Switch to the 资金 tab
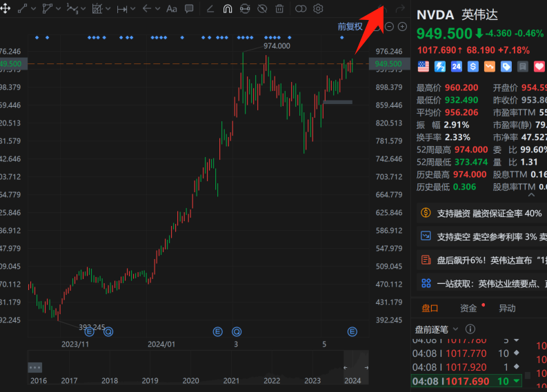The image size is (547, 392). (x=468, y=309)
